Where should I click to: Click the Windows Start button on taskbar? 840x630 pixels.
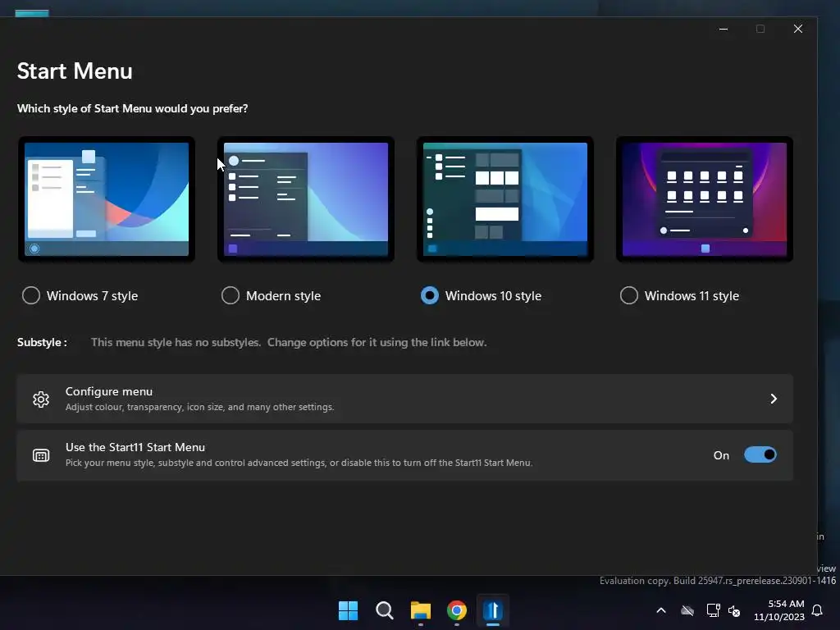348,610
